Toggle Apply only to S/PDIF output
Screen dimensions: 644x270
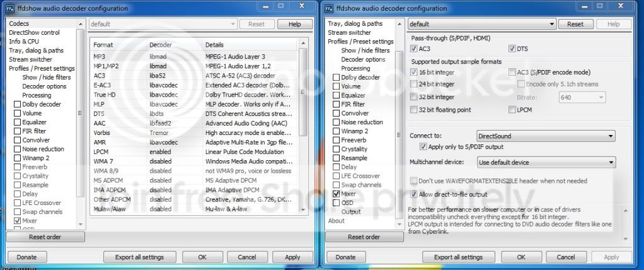(423, 147)
